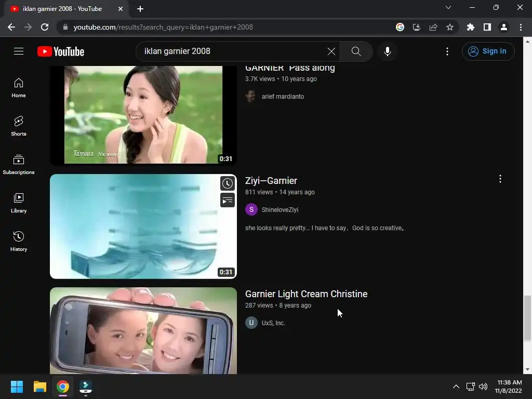Click the ShineloveZiyi channel avatar
532x399 pixels.
point(251,210)
